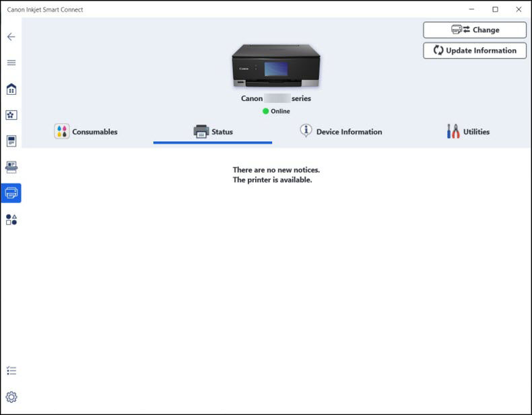Maximize the Canon Inkjet Smart Connect window
The height and width of the screenshot is (415, 532).
pos(495,9)
